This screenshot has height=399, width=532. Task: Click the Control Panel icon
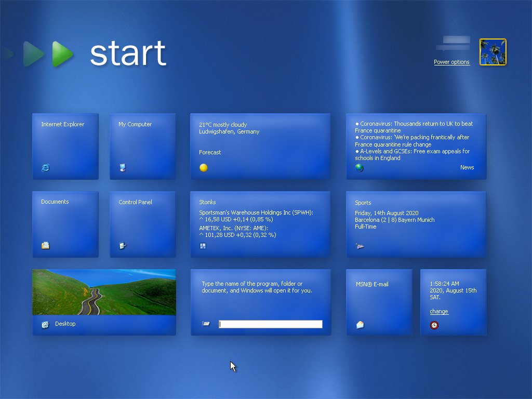click(x=123, y=246)
